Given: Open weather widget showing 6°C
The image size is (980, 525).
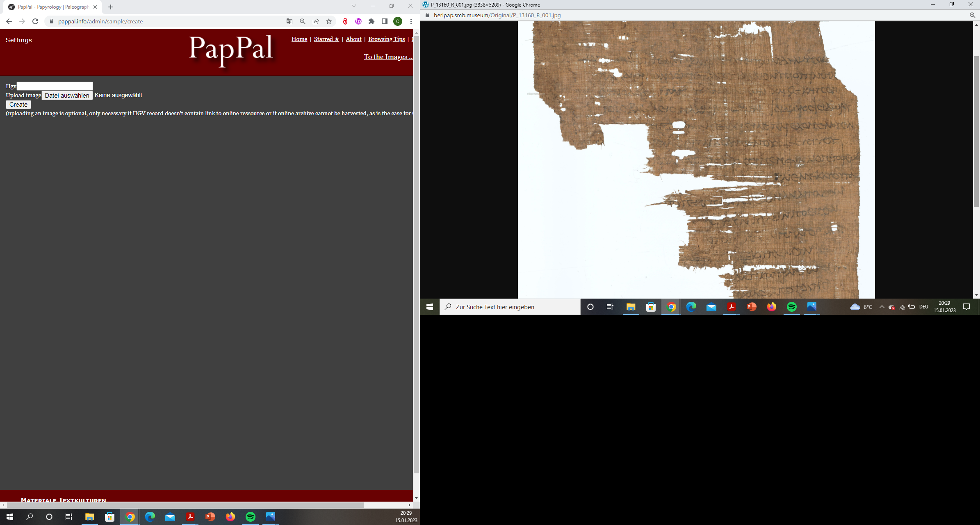Looking at the screenshot, I should tap(861, 307).
